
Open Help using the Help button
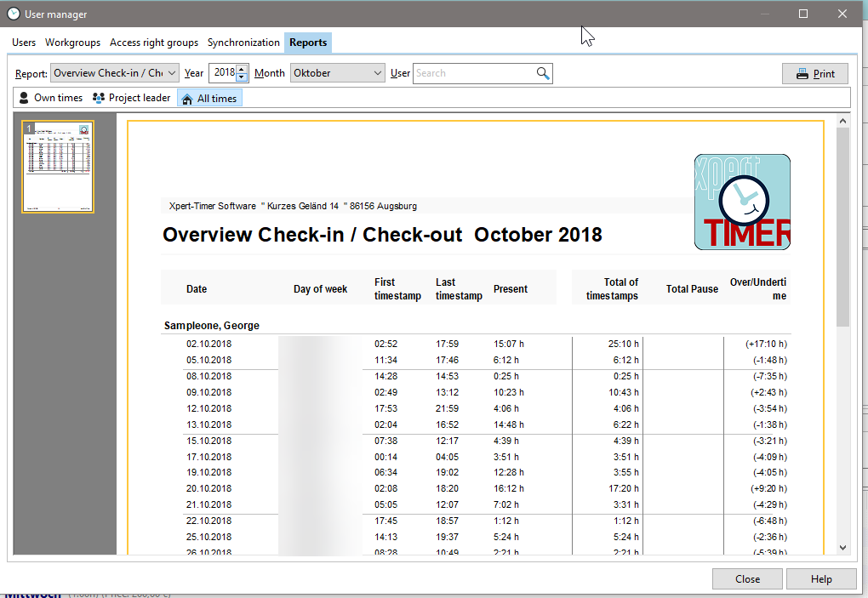821,579
